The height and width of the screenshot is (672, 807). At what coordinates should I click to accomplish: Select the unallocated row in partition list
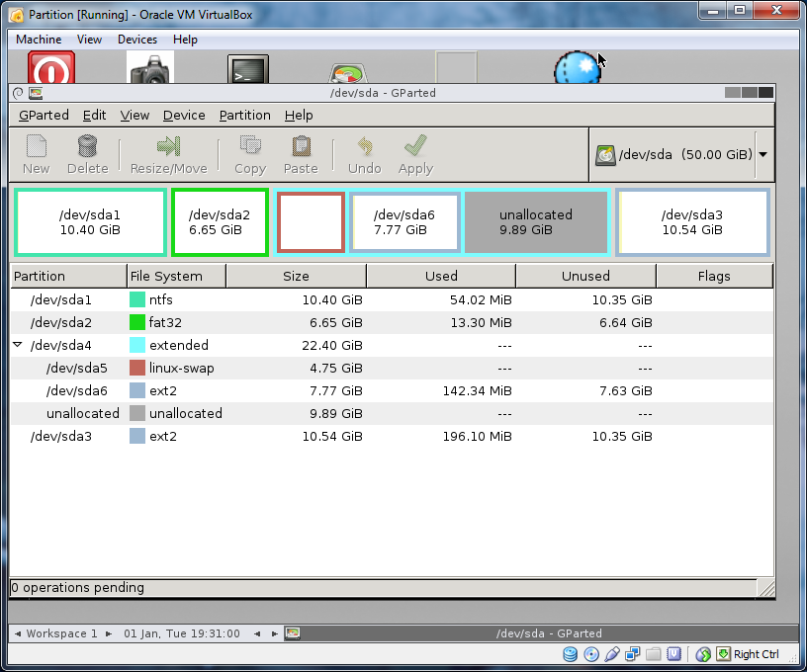point(392,413)
